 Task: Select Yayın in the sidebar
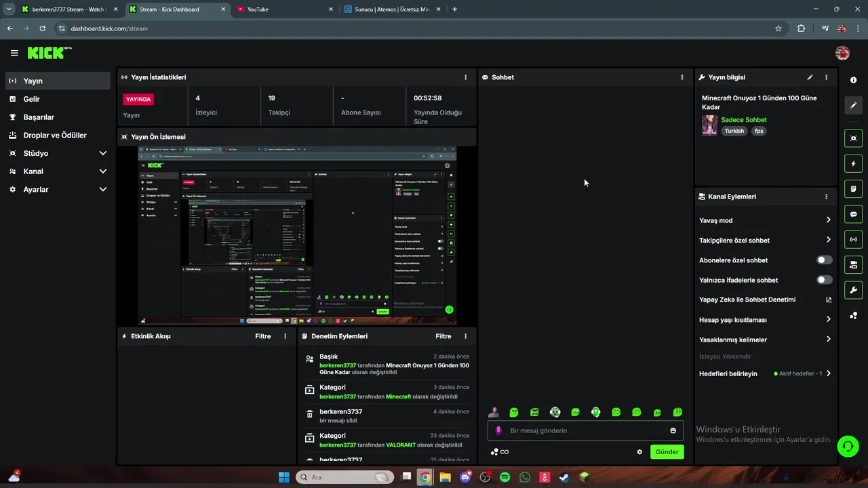tap(58, 81)
